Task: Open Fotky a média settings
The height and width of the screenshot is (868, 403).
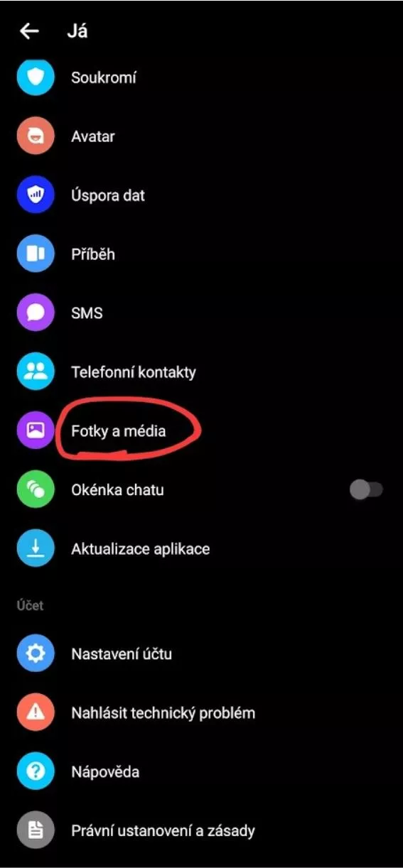Action: pos(201,430)
